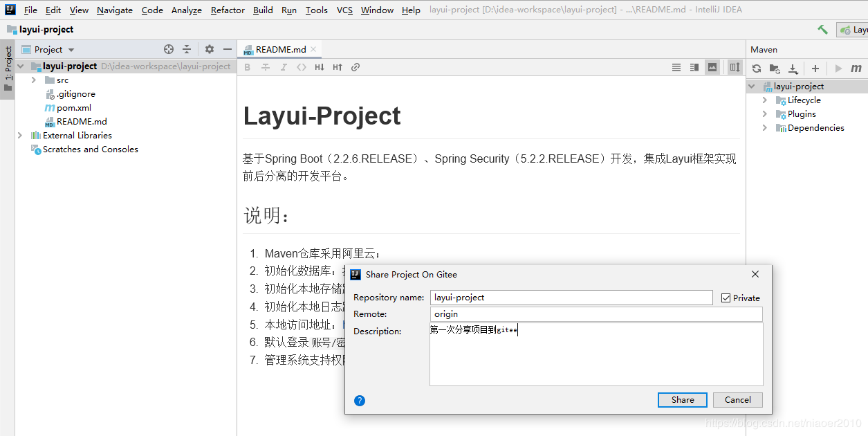Collapse layui-project in Maven panel
The height and width of the screenshot is (436, 868).
[753, 87]
